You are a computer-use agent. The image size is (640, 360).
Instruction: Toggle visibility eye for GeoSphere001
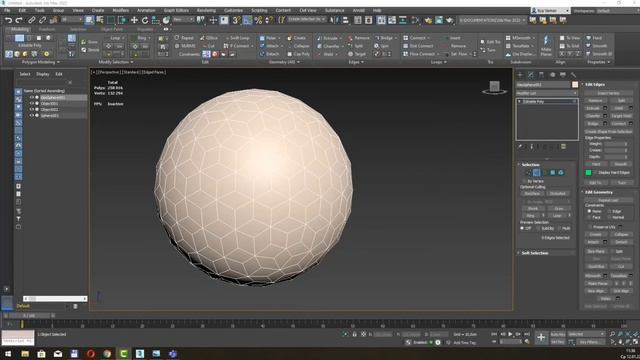coord(31,98)
